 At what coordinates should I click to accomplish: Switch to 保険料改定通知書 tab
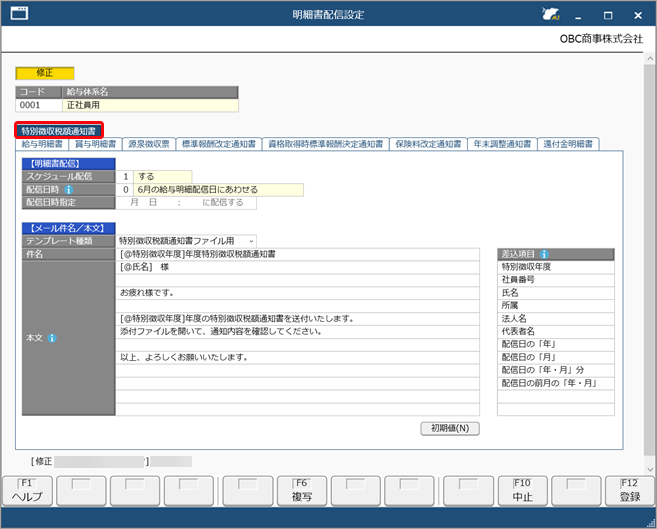click(x=428, y=144)
